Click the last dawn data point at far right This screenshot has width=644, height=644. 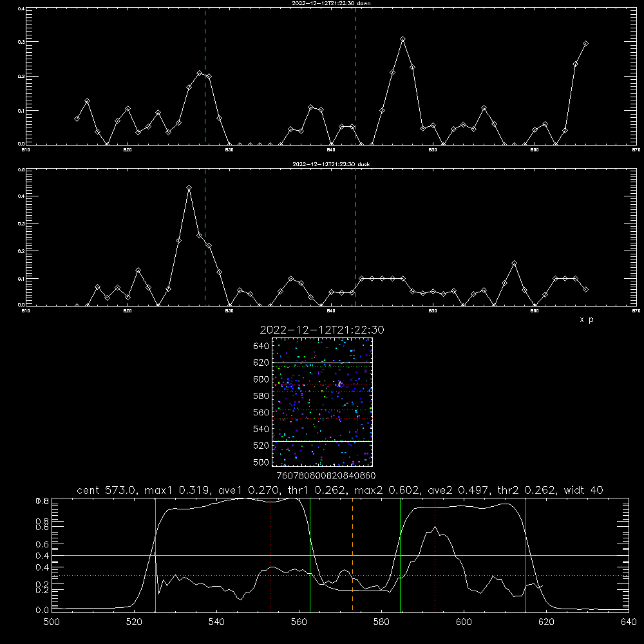coord(585,43)
